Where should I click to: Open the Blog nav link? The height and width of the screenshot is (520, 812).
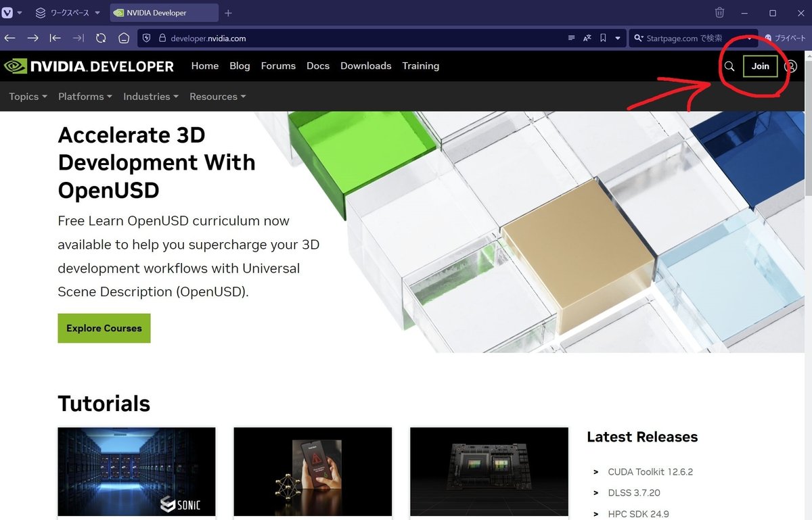(240, 66)
